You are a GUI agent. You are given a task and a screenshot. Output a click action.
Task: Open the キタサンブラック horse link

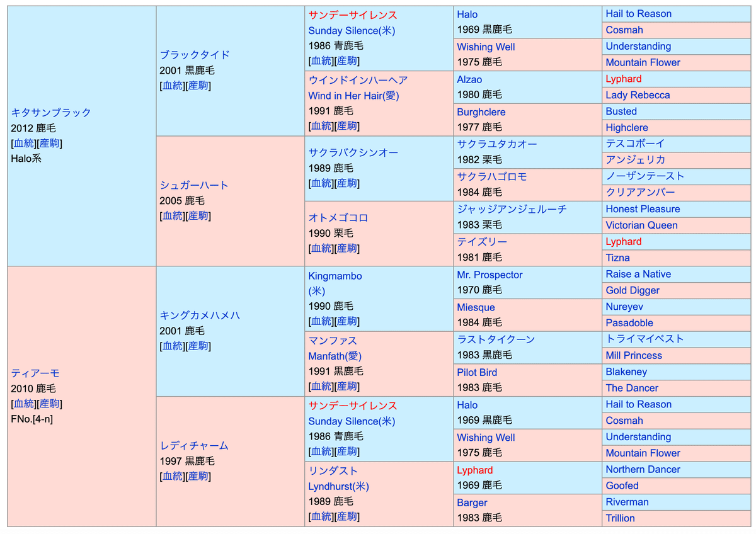[x=51, y=113]
